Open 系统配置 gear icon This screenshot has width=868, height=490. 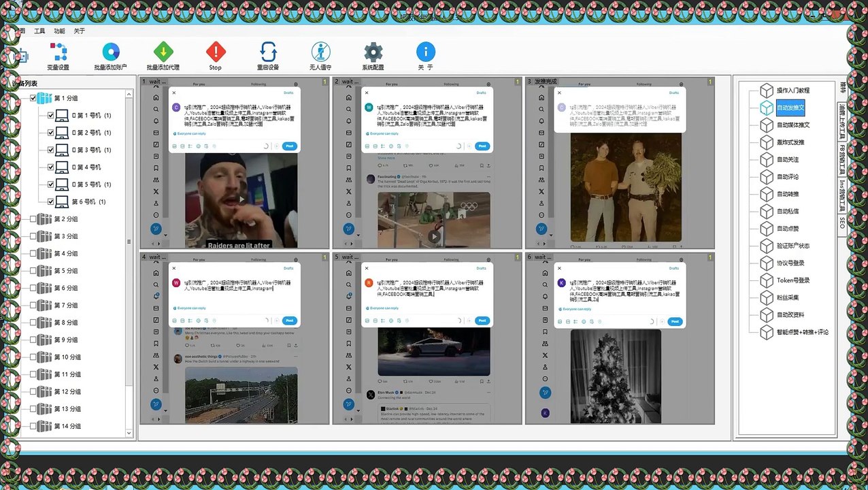[373, 52]
